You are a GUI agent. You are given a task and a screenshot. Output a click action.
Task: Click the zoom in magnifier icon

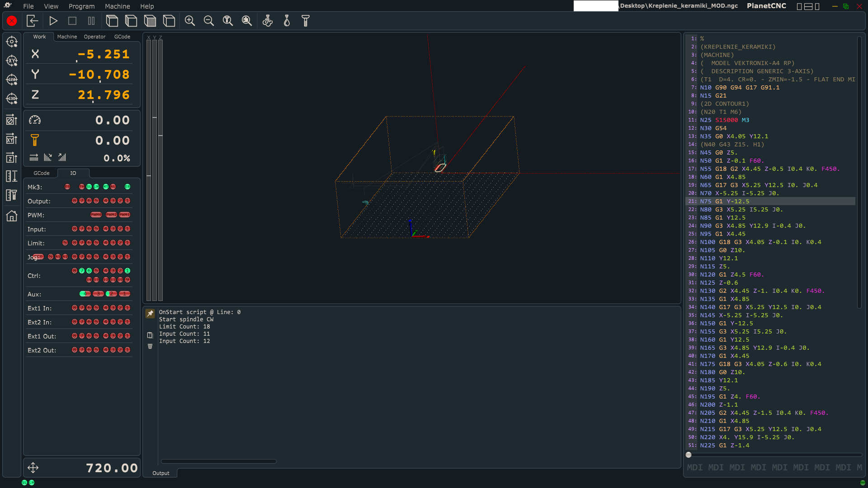pos(190,21)
